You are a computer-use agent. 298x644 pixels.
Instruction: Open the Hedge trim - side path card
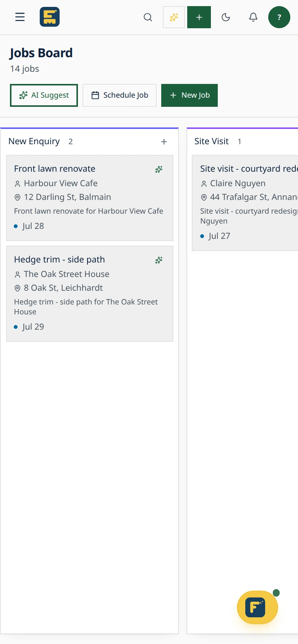pos(90,294)
